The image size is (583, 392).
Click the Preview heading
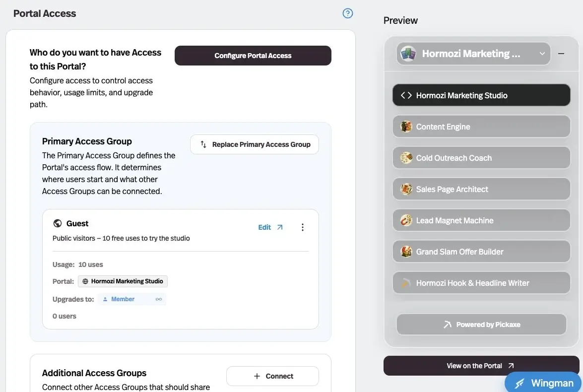pos(400,20)
